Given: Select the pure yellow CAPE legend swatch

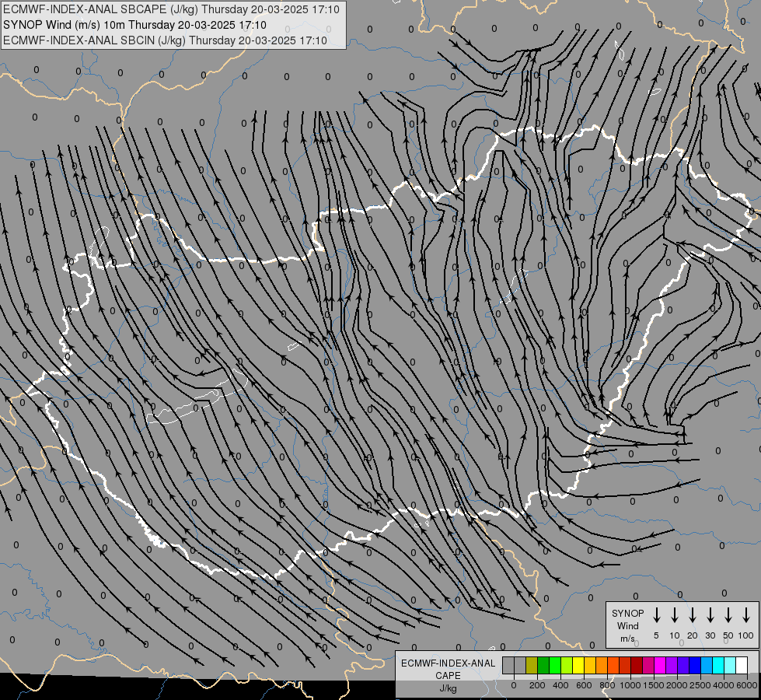Looking at the screenshot, I should [578, 666].
